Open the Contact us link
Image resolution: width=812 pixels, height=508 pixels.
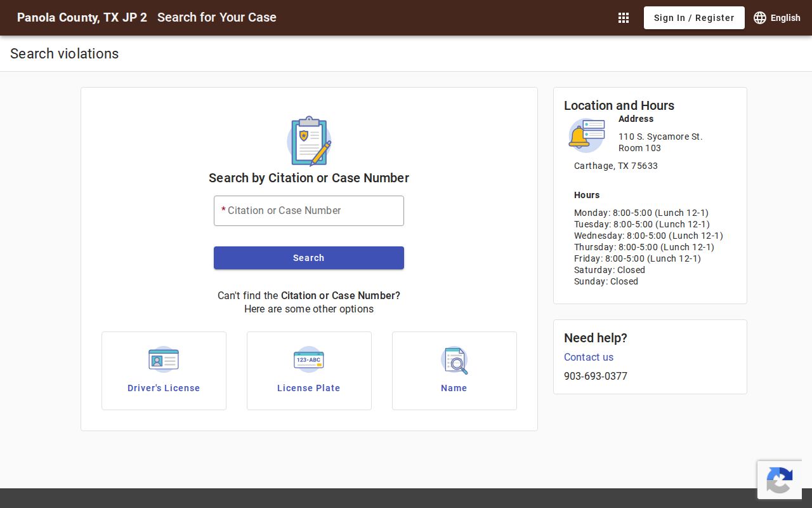589,357
